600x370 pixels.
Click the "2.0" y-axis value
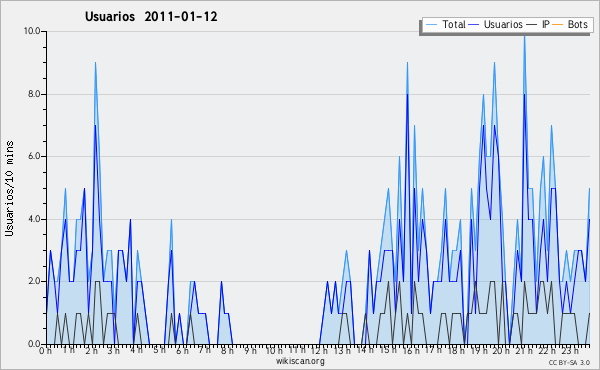point(34,281)
